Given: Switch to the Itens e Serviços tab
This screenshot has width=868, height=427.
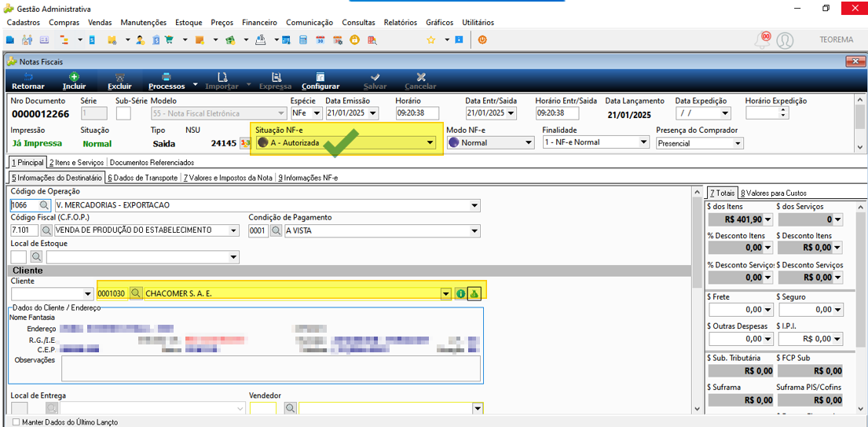Looking at the screenshot, I should (76, 163).
